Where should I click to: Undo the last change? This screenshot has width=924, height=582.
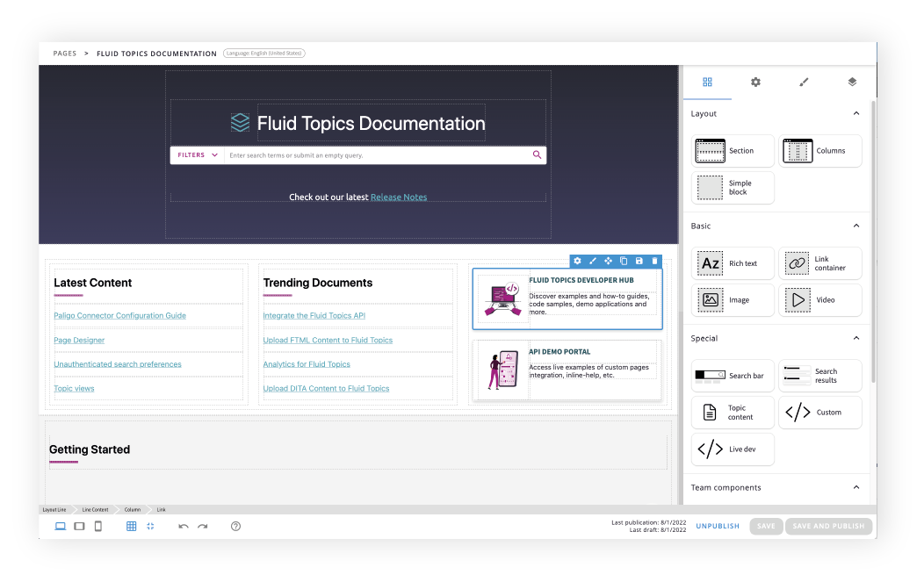click(184, 526)
